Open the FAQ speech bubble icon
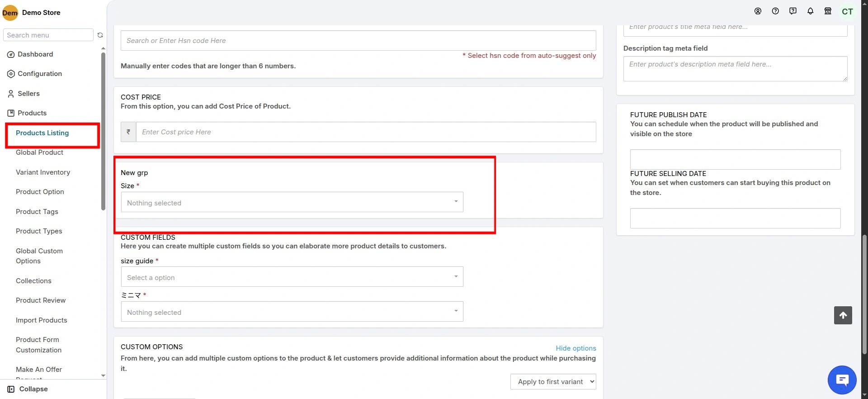 [793, 11]
